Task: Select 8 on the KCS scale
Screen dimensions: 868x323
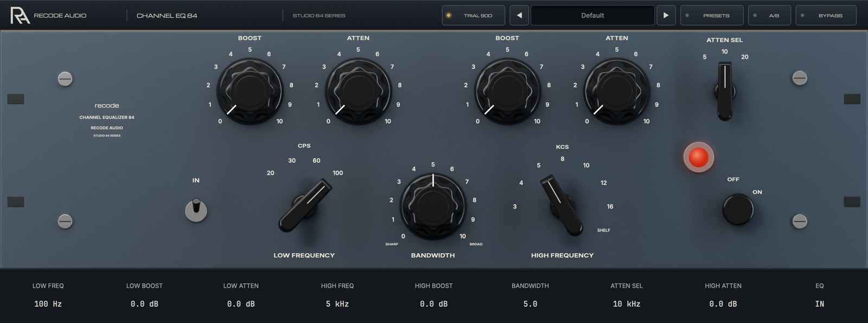Action: click(563, 159)
